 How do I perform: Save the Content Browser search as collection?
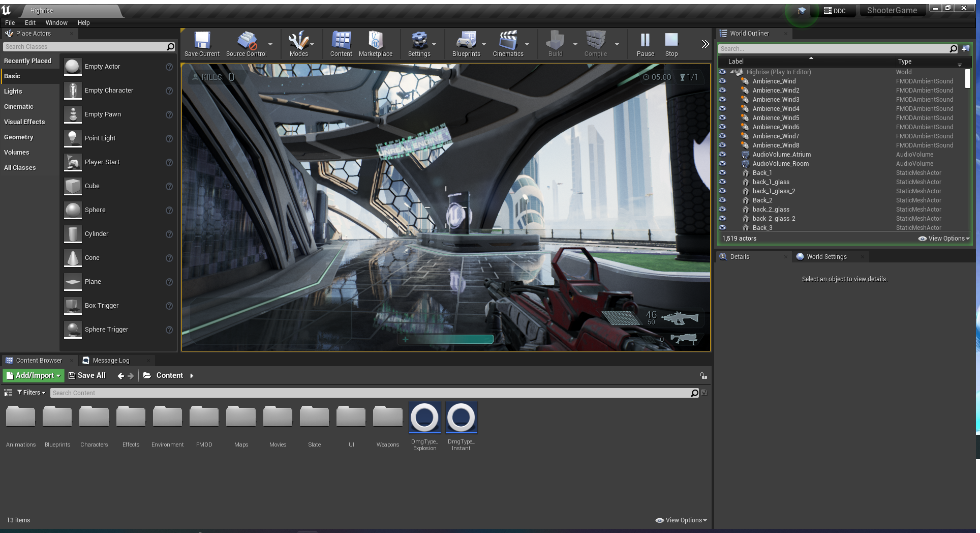tap(704, 393)
